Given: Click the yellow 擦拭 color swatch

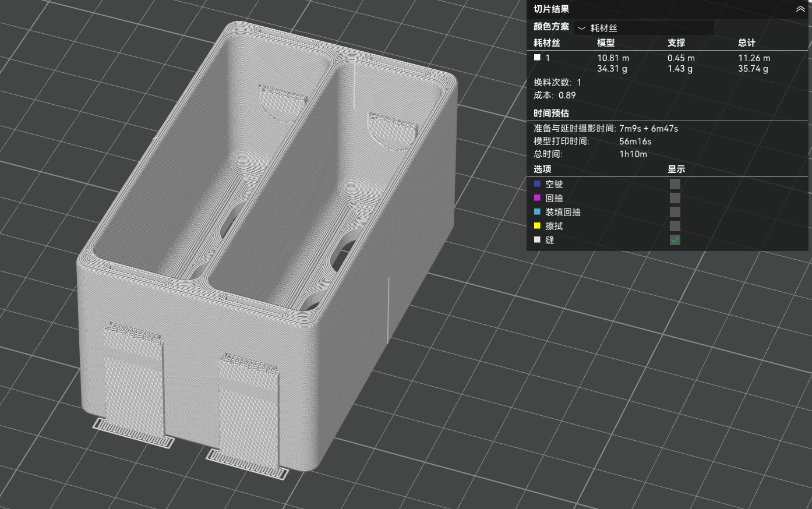Looking at the screenshot, I should tap(537, 225).
